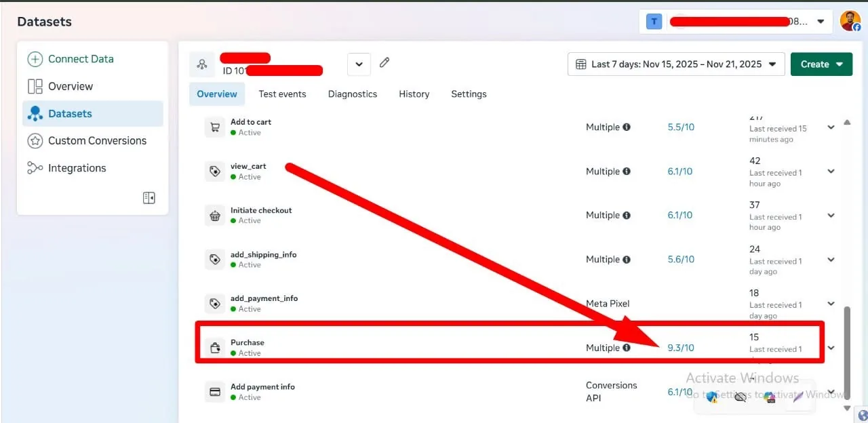Viewport: 868px width, 423px height.
Task: Open the 6.1/10 score for Add payment info
Action: click(680, 392)
